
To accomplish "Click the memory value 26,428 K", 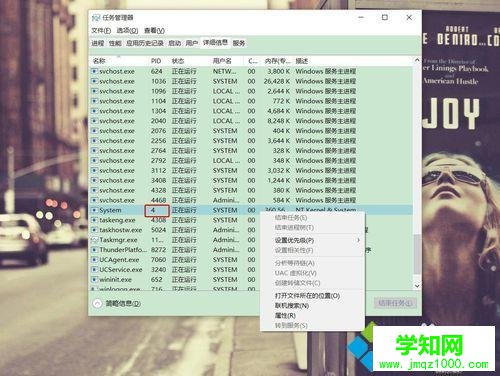I will tap(277, 81).
